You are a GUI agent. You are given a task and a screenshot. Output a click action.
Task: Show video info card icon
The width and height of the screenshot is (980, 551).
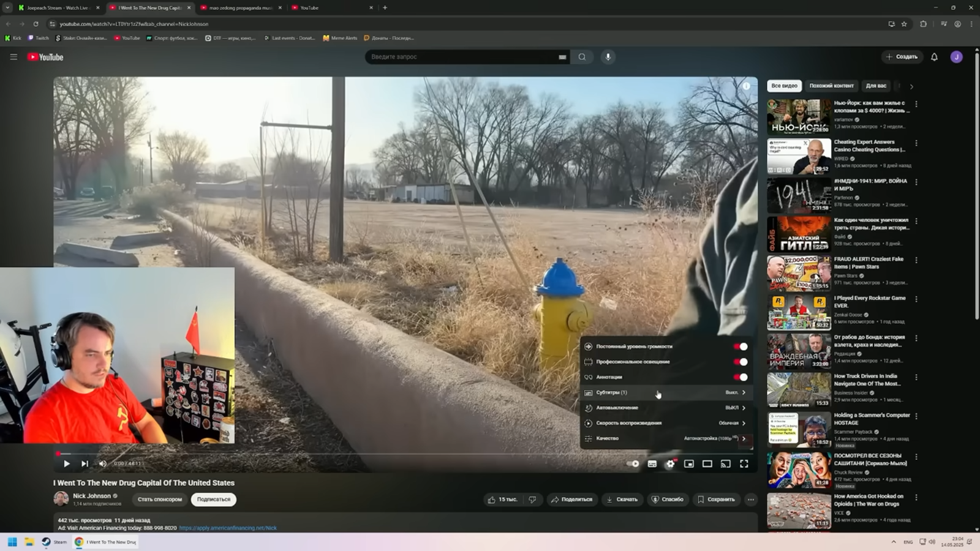click(x=746, y=86)
